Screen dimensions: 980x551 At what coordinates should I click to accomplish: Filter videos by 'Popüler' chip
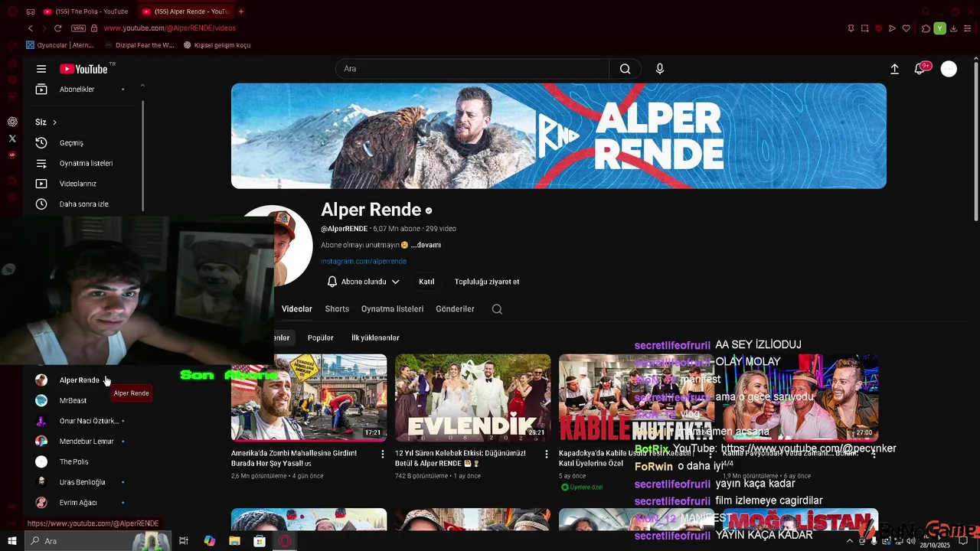tap(321, 337)
